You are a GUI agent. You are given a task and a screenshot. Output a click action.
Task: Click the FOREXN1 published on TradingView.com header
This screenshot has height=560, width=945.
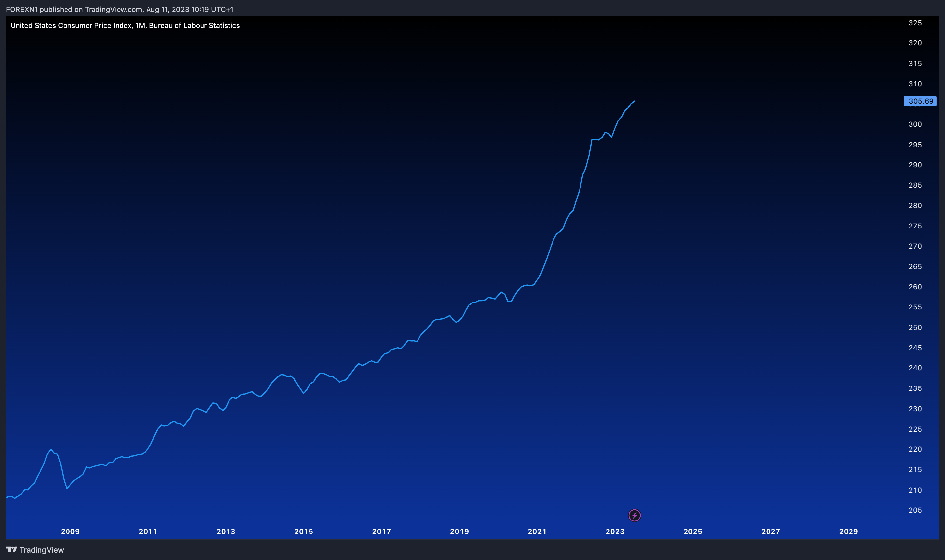click(x=120, y=9)
